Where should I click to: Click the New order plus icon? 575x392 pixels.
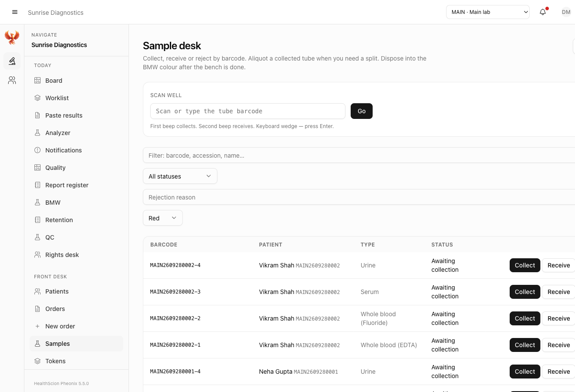tap(37, 326)
